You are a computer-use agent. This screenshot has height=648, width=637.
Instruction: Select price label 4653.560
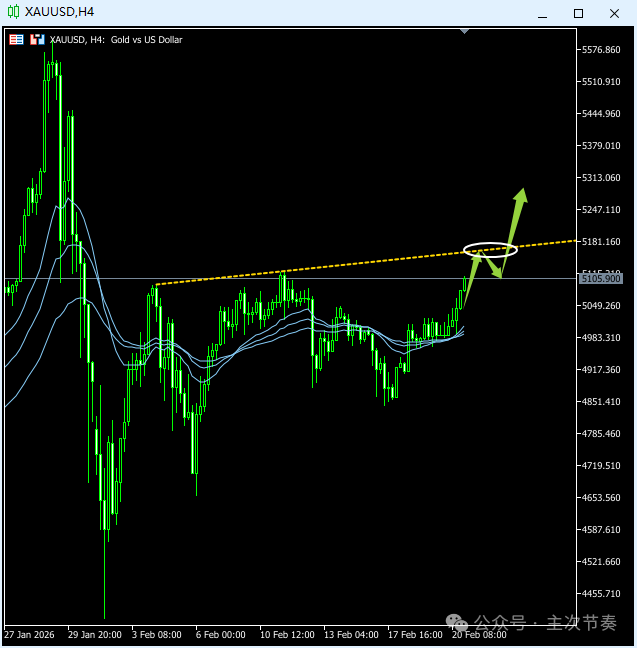click(601, 498)
